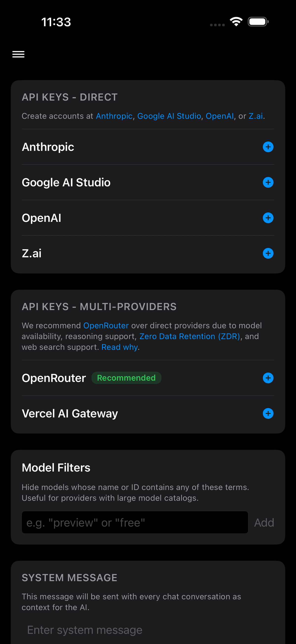Open the Anthropic account creation link
Viewport: 296px width, 644px height.
point(114,116)
